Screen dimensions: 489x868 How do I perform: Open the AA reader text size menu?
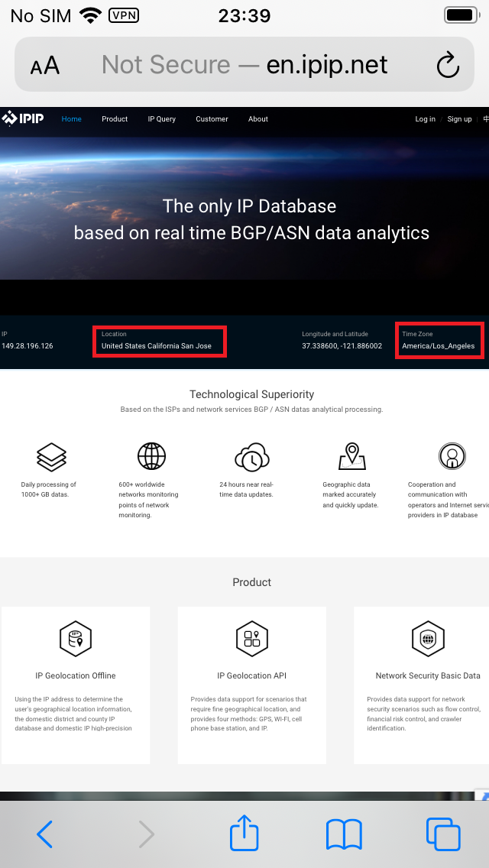[x=45, y=65]
